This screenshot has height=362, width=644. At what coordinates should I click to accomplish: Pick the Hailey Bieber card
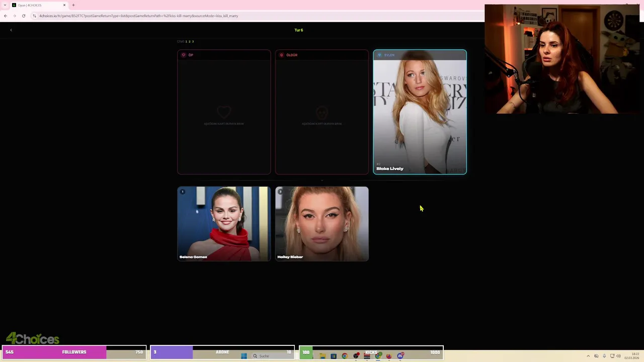tap(322, 224)
